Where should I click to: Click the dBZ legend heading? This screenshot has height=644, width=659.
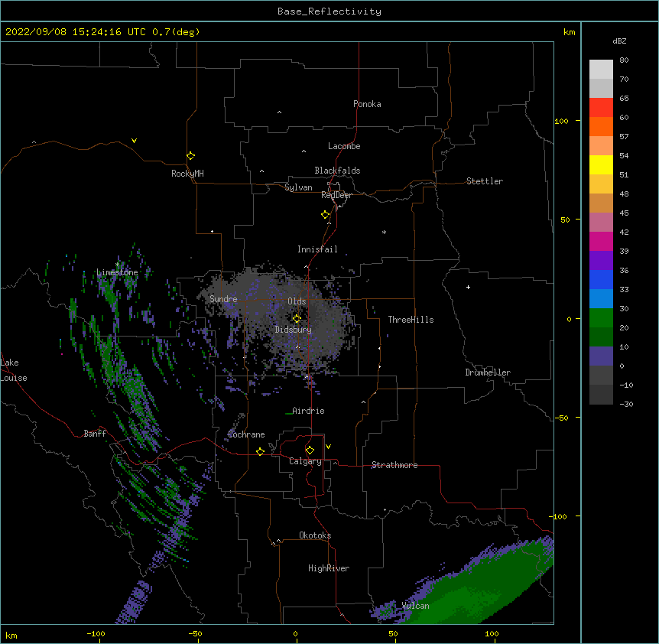619,41
